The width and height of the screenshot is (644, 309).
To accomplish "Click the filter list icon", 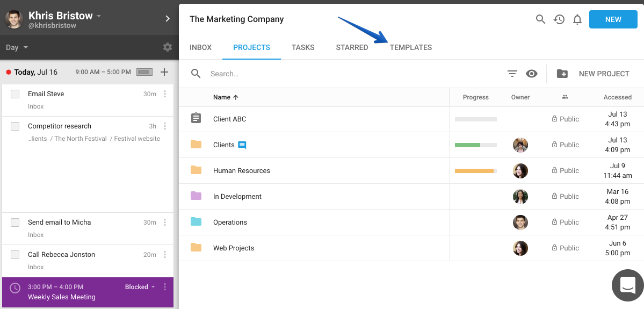I will click(x=512, y=74).
